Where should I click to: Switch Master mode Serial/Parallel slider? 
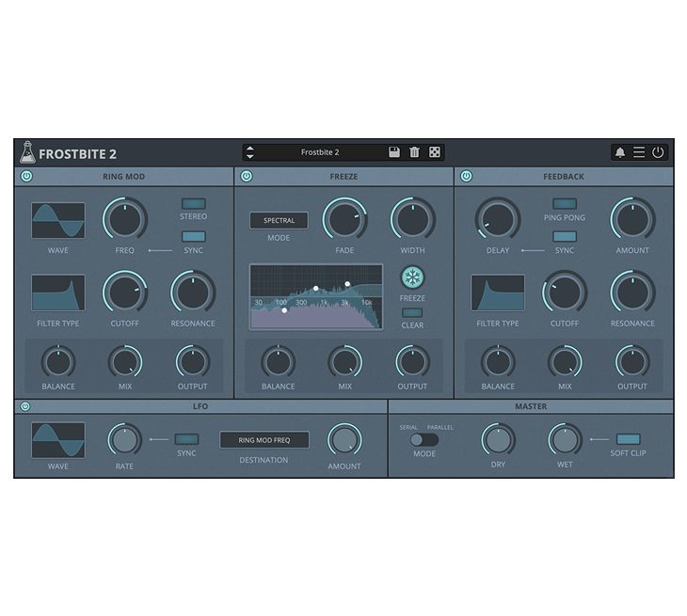click(424, 439)
